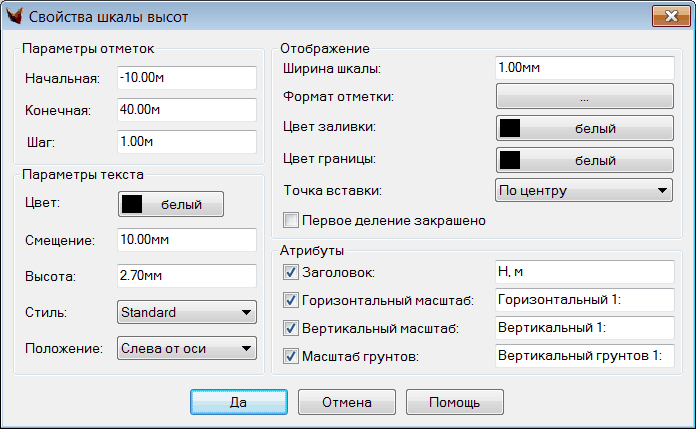Toggle the Масштаб грунтов checkbox
The width and height of the screenshot is (696, 429).
click(291, 356)
